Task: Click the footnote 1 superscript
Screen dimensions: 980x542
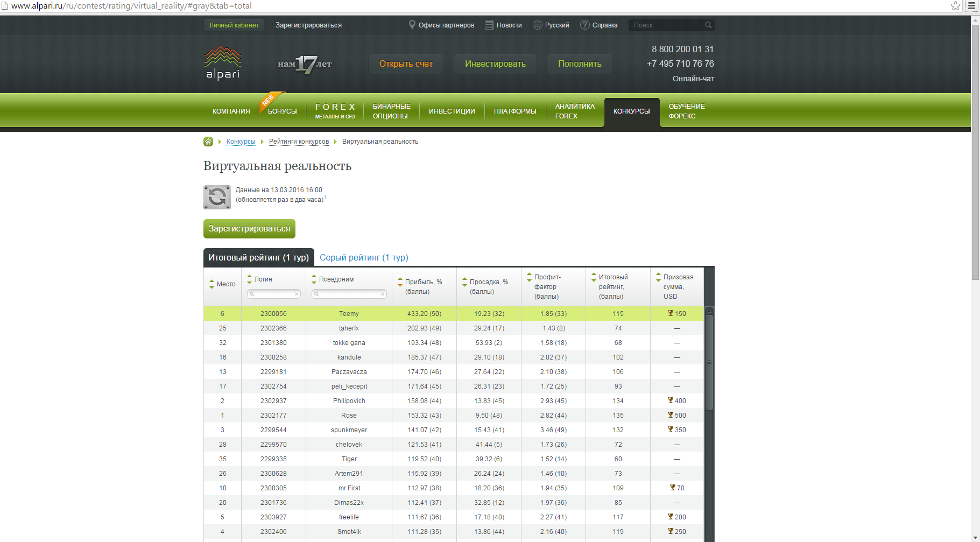Action: tap(326, 198)
